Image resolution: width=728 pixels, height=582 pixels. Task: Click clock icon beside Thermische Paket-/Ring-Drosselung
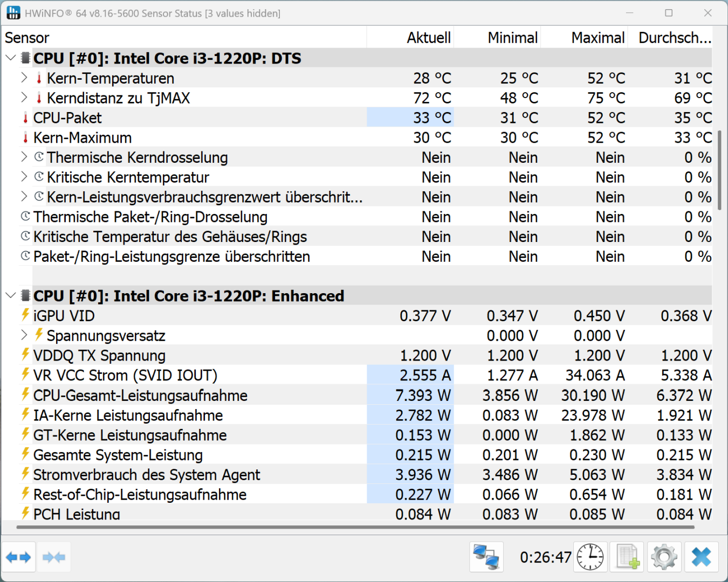(x=25, y=216)
